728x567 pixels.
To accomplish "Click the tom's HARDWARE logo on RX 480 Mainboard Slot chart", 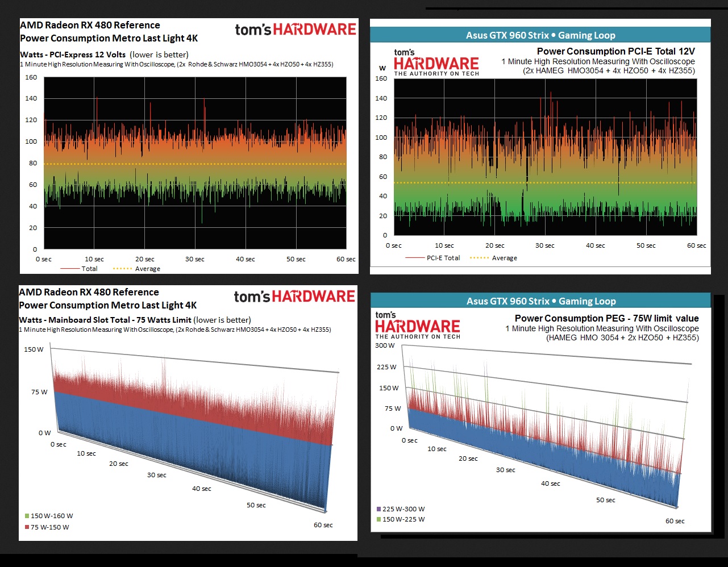I will point(294,296).
